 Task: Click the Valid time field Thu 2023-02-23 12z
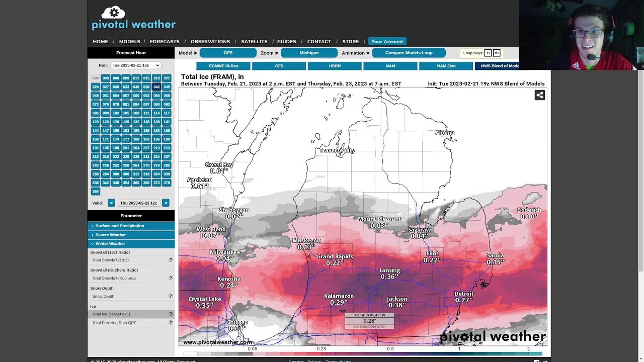[138, 203]
